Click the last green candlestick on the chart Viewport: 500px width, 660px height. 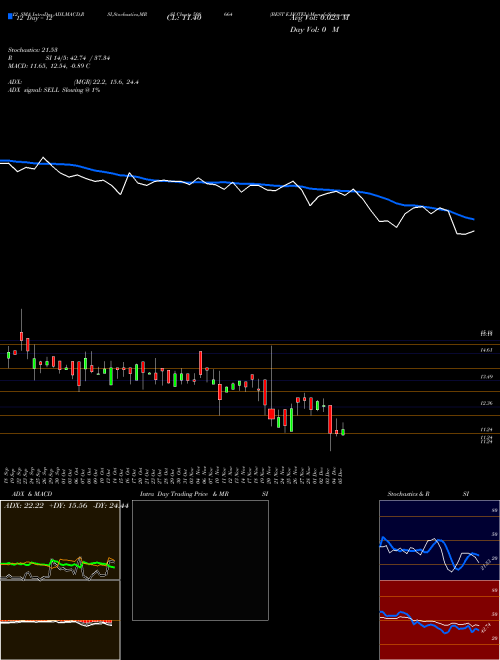343,431
